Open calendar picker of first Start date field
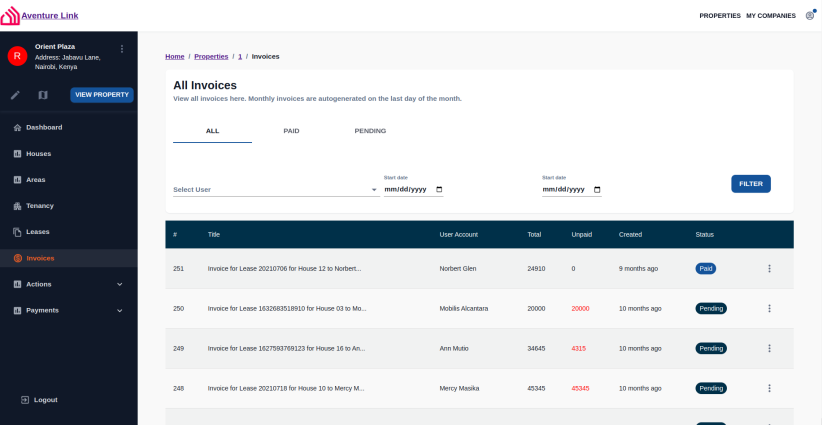Image resolution: width=822 pixels, height=425 pixels. point(439,190)
